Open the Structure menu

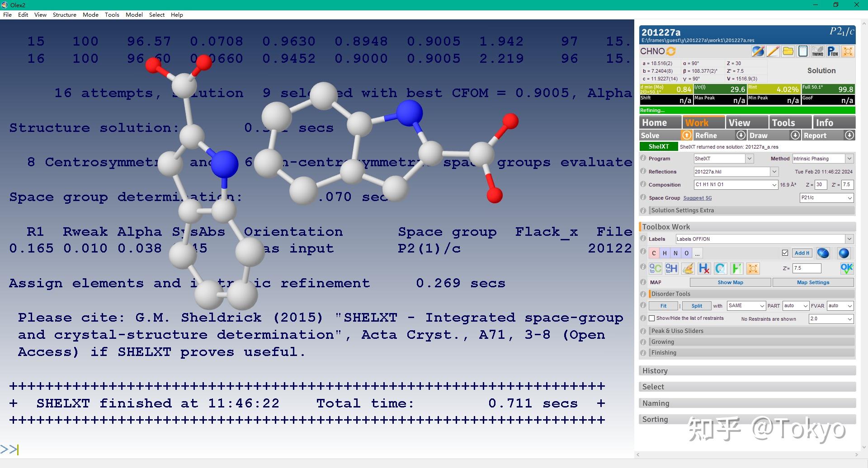click(64, 14)
